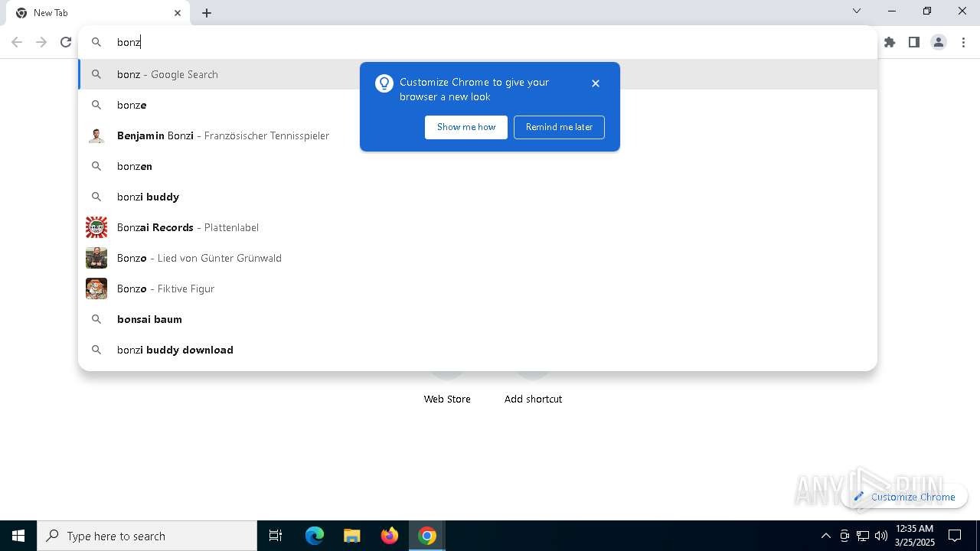Choose 'bonz - Google Search' suggestion
Viewport: 980px width, 551px height.
click(x=478, y=74)
